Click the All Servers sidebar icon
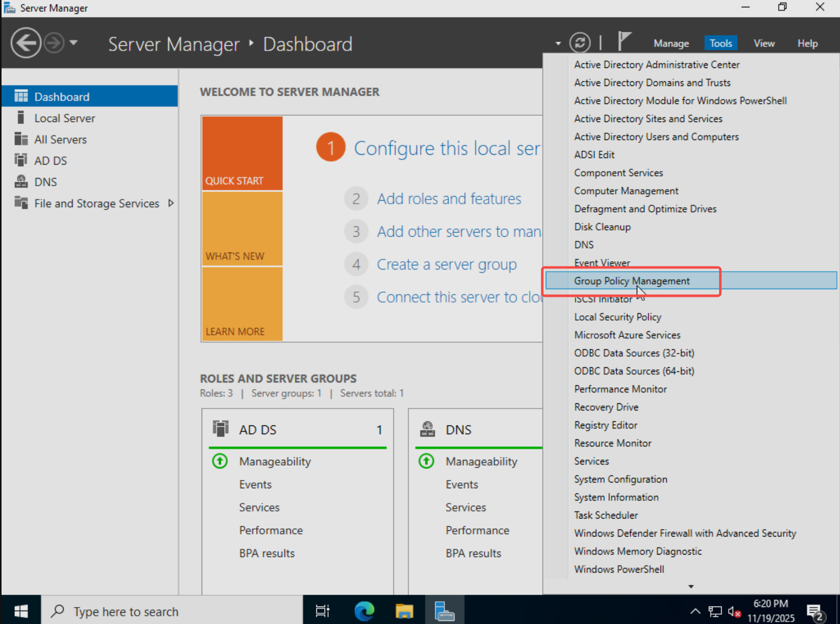The height and width of the screenshot is (624, 840). pyautogui.click(x=21, y=139)
